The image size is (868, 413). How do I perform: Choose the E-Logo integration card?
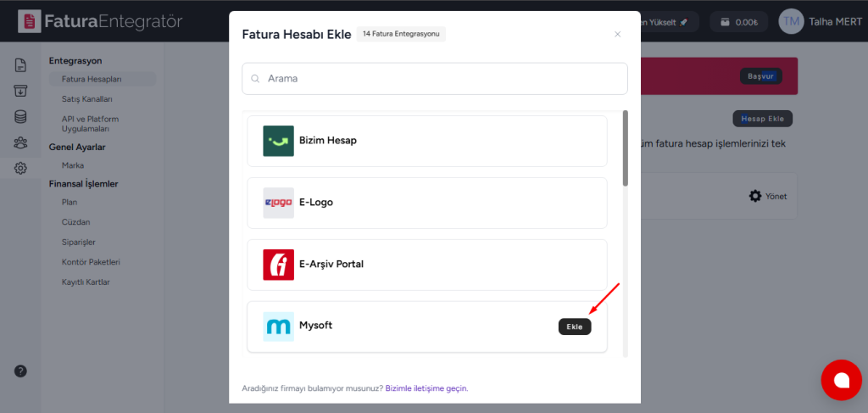pos(427,203)
